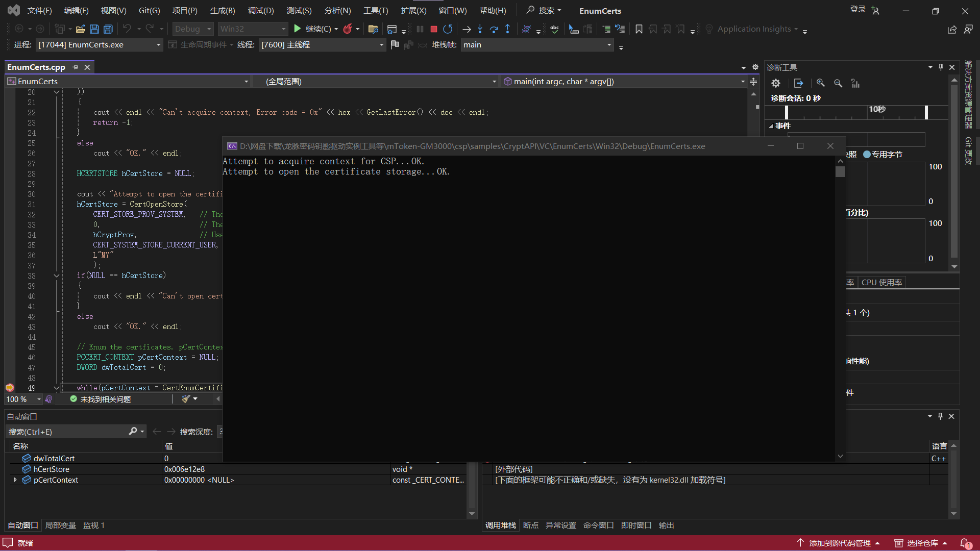This screenshot has height=551, width=980.
Task: Click the 继续(C) continue button
Action: click(312, 29)
